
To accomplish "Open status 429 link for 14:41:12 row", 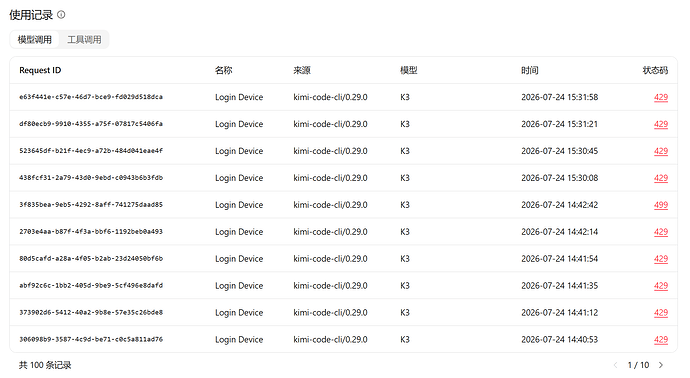I will pos(661,312).
